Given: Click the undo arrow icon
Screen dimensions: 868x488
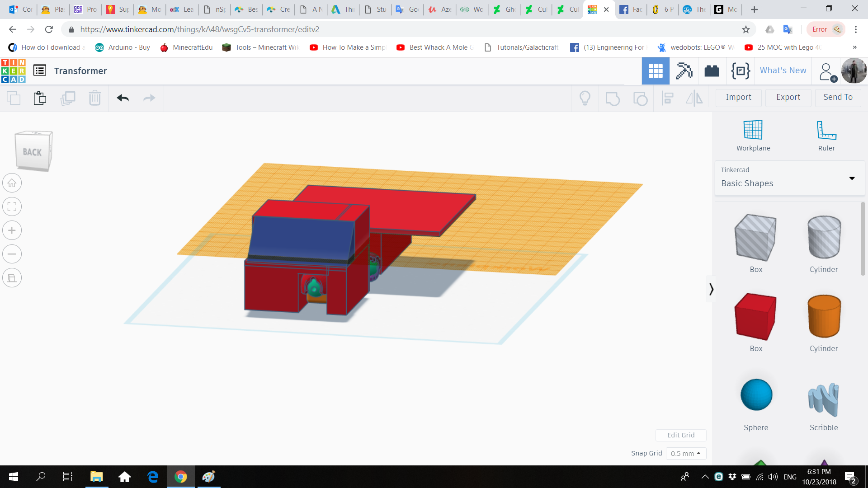Looking at the screenshot, I should (123, 98).
